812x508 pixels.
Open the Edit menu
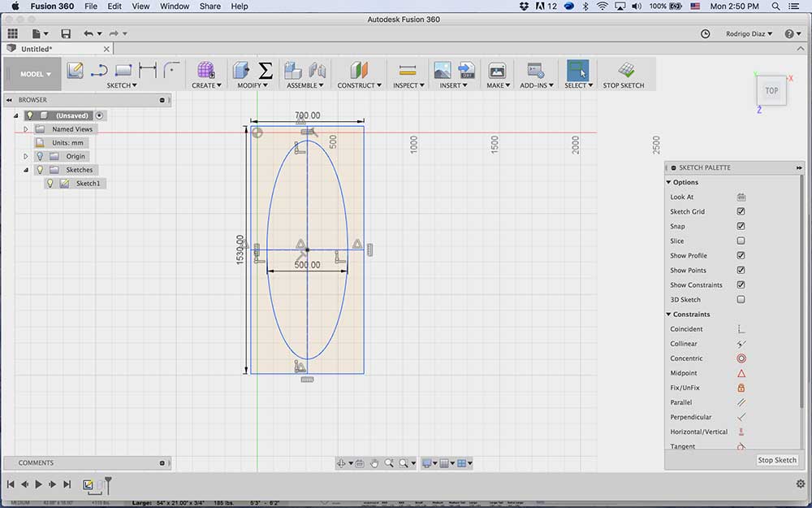[114, 7]
